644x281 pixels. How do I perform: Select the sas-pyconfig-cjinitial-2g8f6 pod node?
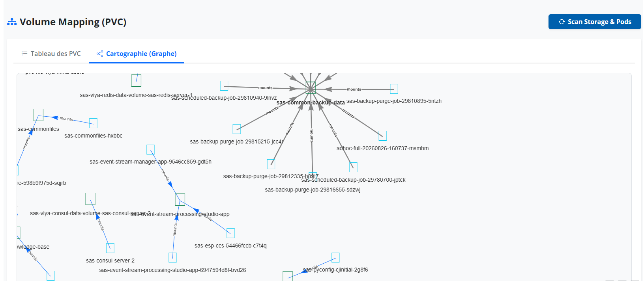[x=335, y=257]
